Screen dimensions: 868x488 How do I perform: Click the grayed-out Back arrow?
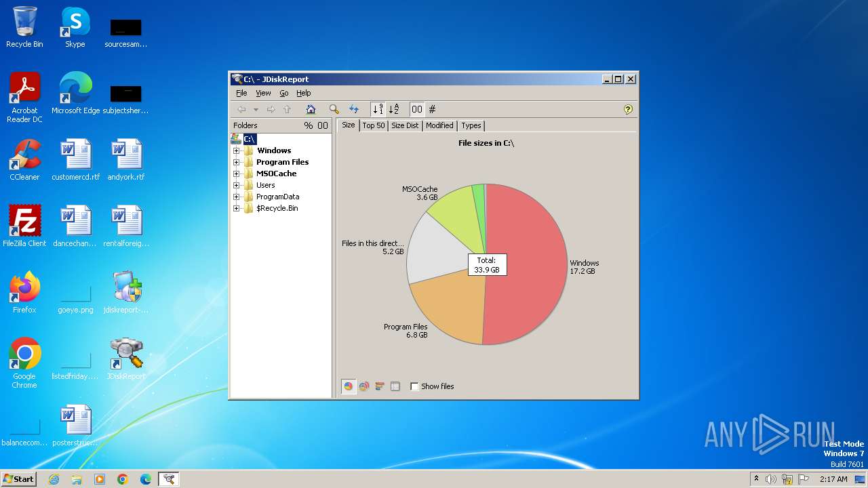coord(241,109)
